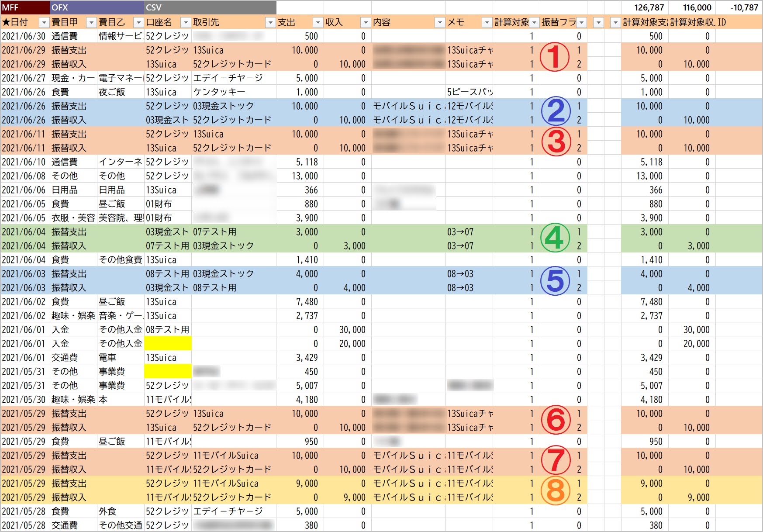Viewport: 763px width, 532px height.
Task: Select the 本 cell in 2021/05/30 row
Action: 121,400
